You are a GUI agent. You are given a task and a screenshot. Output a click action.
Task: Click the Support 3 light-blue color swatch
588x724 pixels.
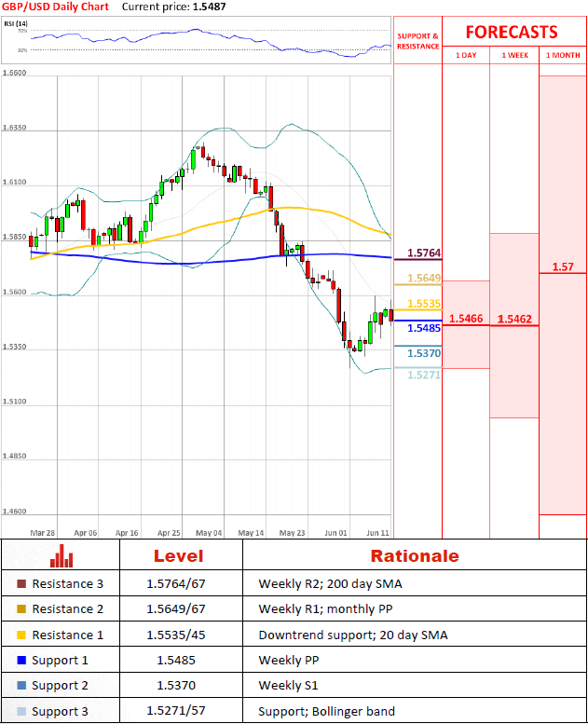21,711
